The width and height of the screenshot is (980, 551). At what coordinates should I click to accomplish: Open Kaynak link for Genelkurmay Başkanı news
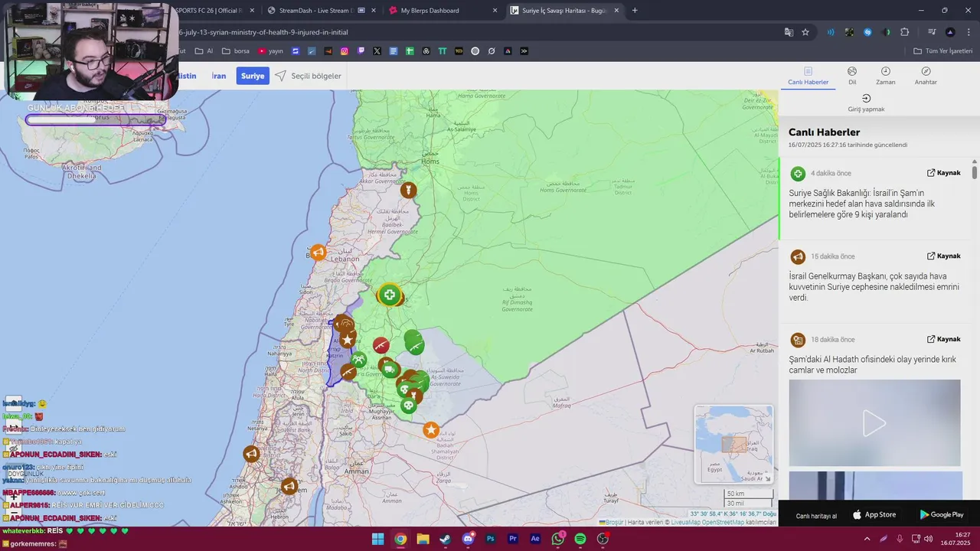(x=943, y=256)
